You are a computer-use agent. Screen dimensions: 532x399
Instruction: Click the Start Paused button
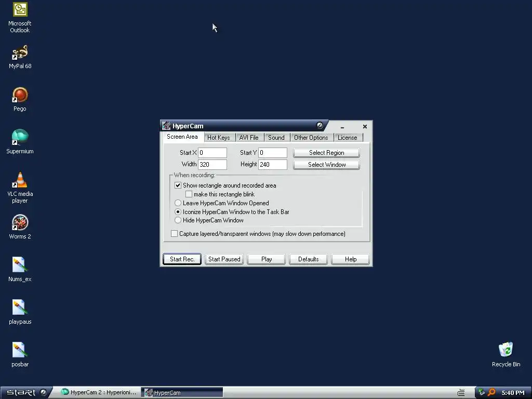tap(224, 259)
